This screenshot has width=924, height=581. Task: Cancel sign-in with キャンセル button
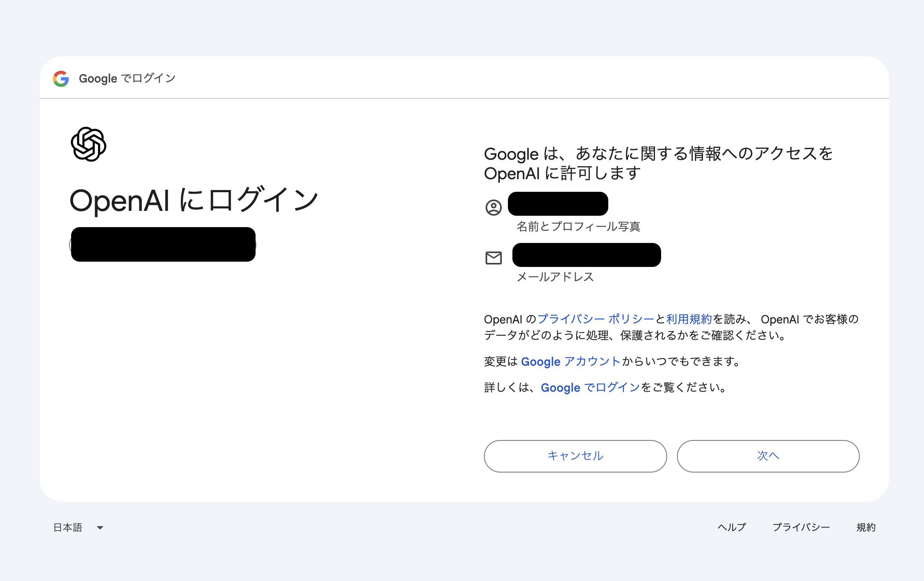[575, 456]
